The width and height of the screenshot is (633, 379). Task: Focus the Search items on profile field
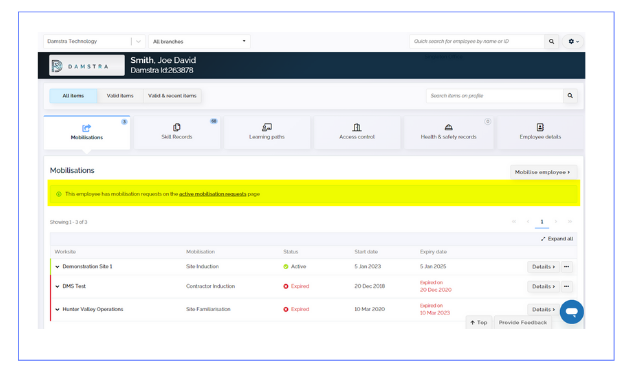pos(495,96)
